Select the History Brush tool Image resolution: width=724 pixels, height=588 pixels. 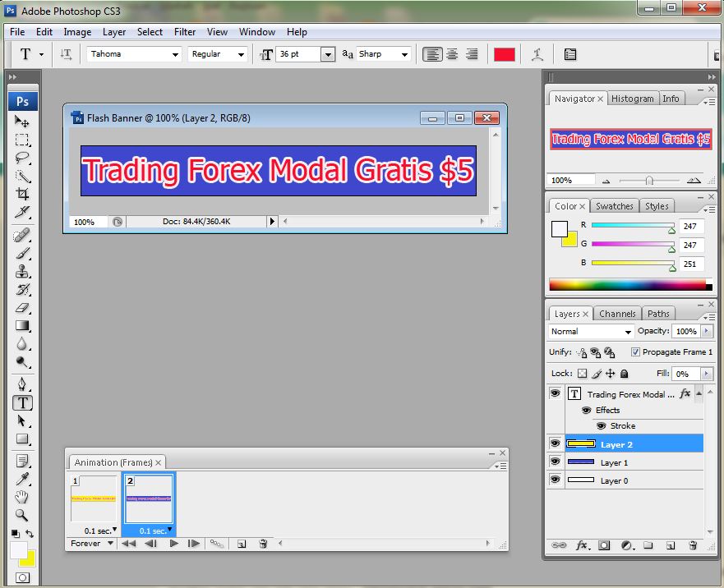[21, 290]
